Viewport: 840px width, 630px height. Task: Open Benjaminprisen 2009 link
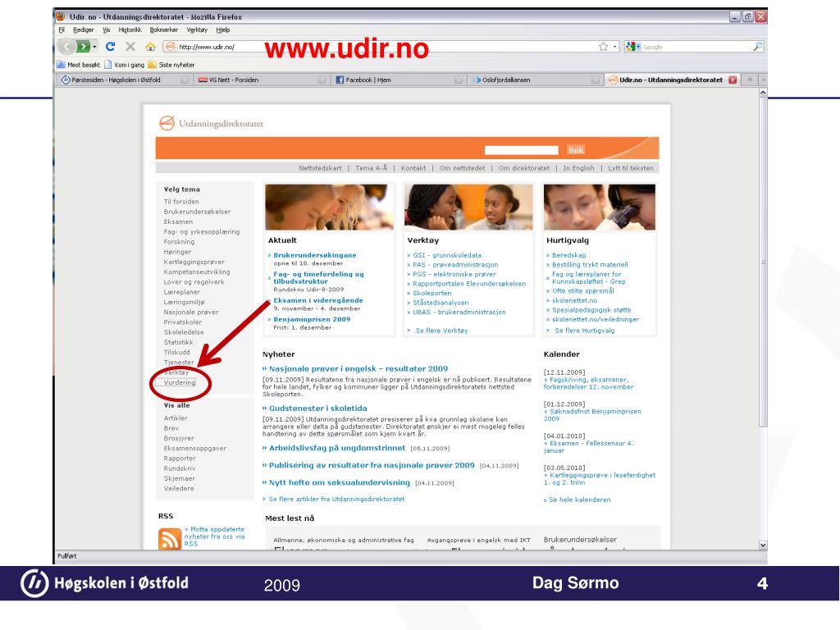(312, 319)
